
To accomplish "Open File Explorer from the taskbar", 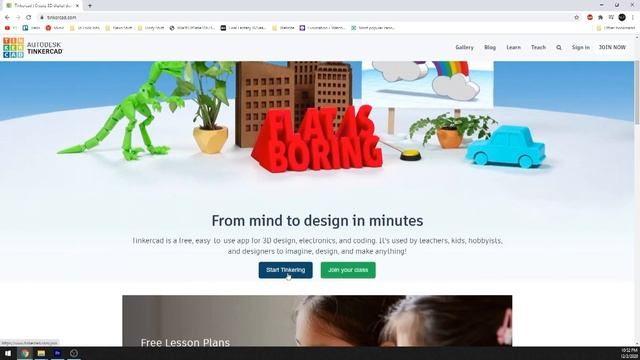I will (x=41, y=353).
